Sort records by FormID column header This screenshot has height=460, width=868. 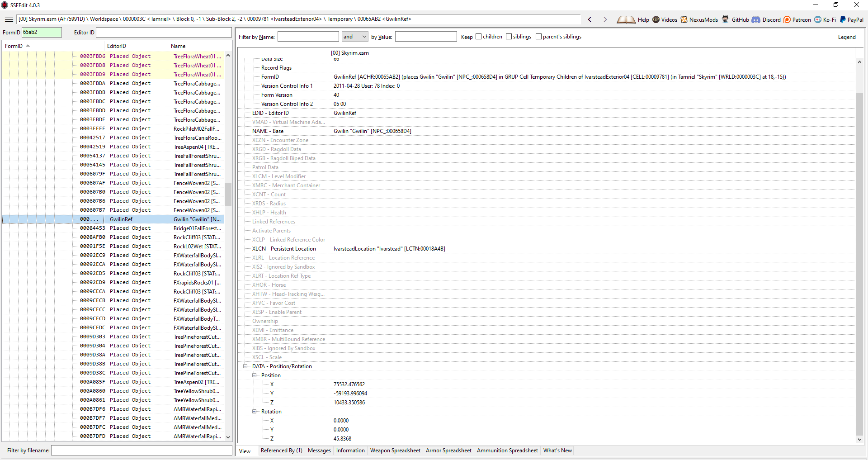[x=53, y=46]
